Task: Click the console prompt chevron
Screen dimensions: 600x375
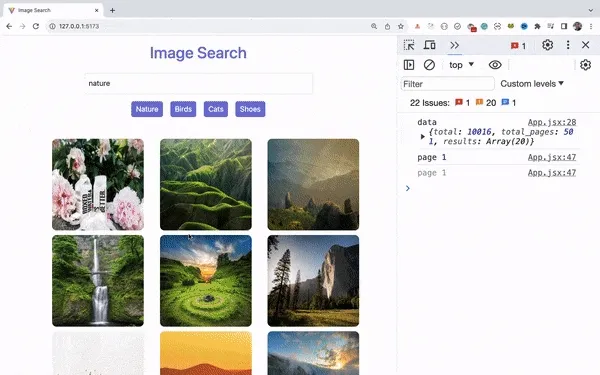Action: click(x=408, y=188)
